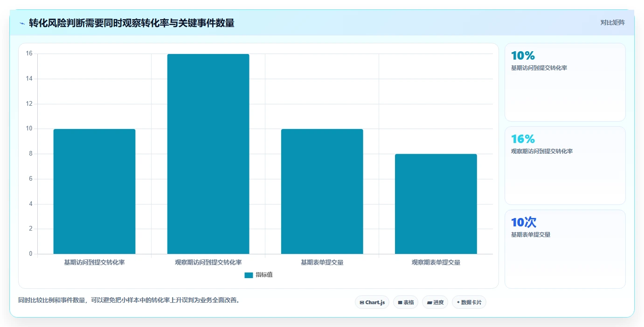The width and height of the screenshot is (644, 327).
Task: Click the y-axis value 12
Action: point(29,104)
